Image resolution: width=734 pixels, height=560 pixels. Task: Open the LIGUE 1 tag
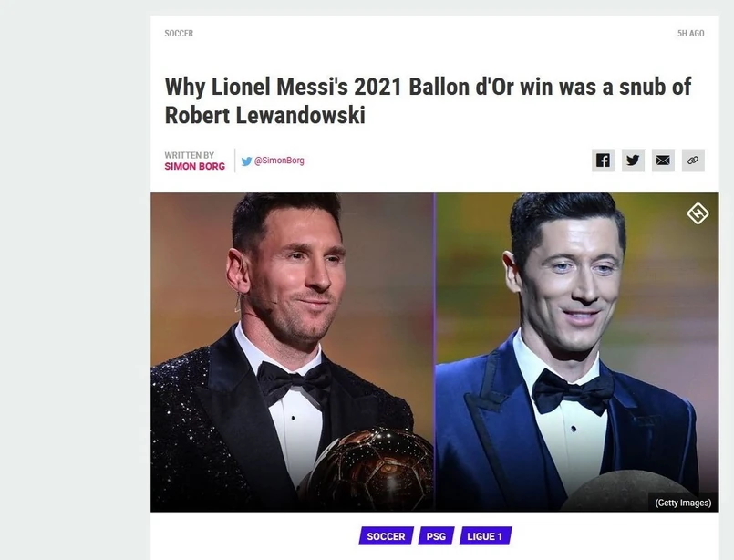coord(486,536)
